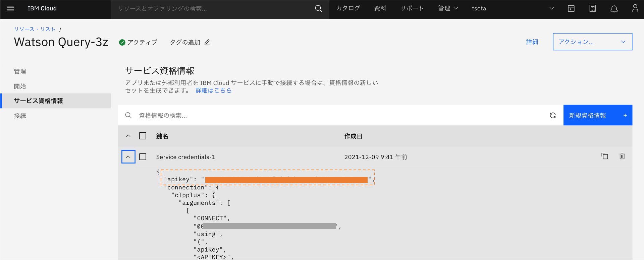Go back to リソース・リスト breadcrumb
Screen dimensions: 644x260
(35, 29)
